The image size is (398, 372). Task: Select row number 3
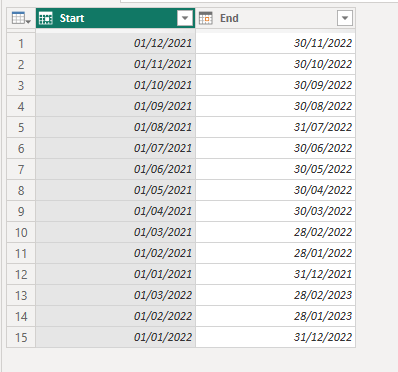click(21, 85)
